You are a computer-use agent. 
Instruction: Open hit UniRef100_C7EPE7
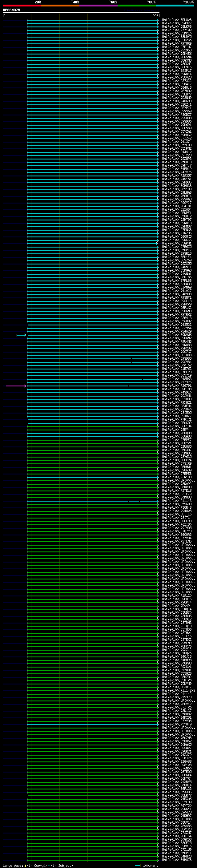click(177, 440)
